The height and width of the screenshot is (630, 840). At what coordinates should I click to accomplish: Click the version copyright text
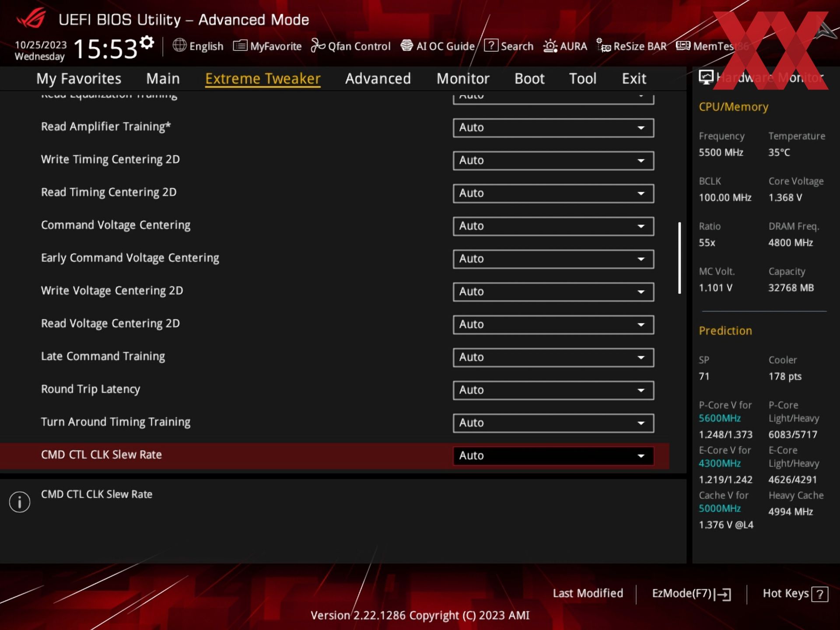(420, 615)
